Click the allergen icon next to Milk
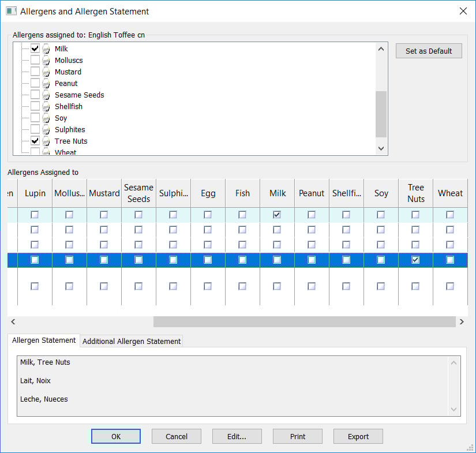Screen dimensions: 476x453 (46, 49)
